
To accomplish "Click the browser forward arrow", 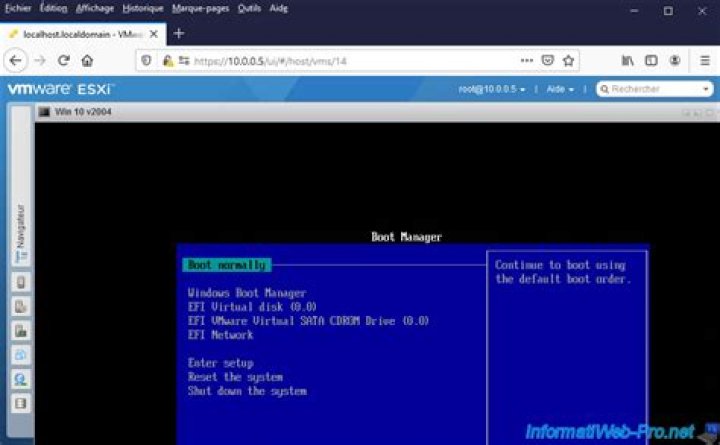I will pyautogui.click(x=40, y=61).
